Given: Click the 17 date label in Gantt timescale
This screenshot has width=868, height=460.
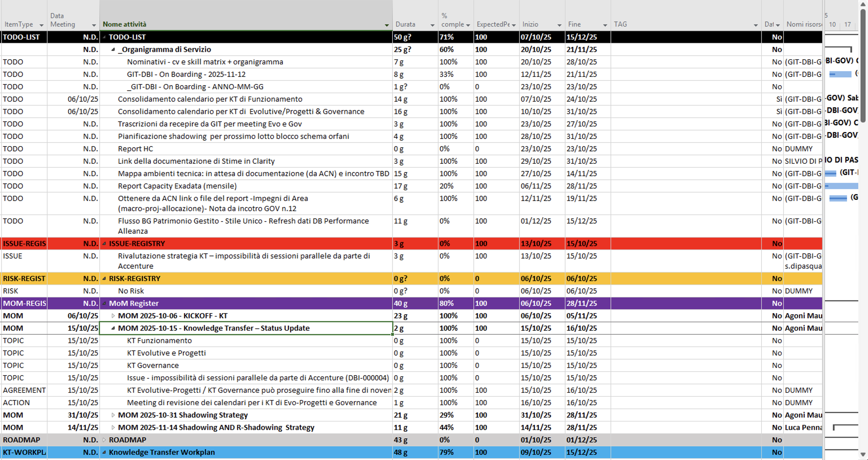Looking at the screenshot, I should click(x=847, y=24).
